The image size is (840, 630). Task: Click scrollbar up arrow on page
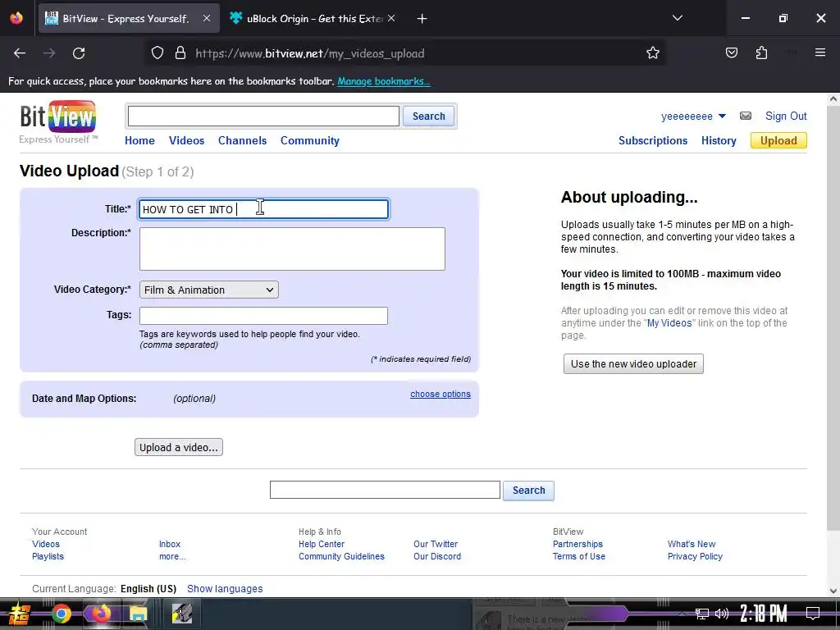point(833,98)
